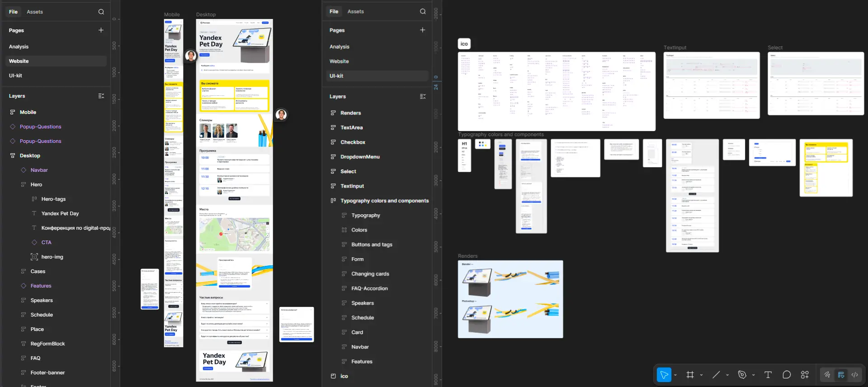
Task: Open the Assets tab in the left window
Action: pyautogui.click(x=35, y=12)
